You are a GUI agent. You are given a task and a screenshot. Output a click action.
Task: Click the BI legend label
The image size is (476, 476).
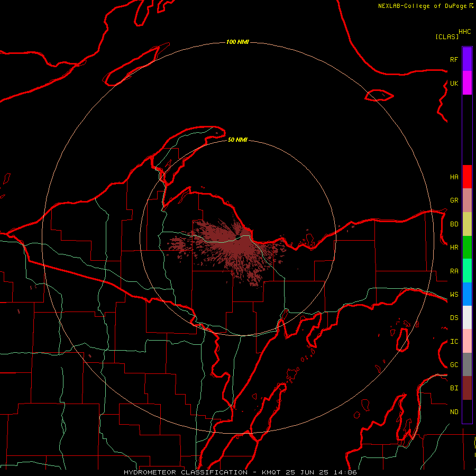coord(454,388)
